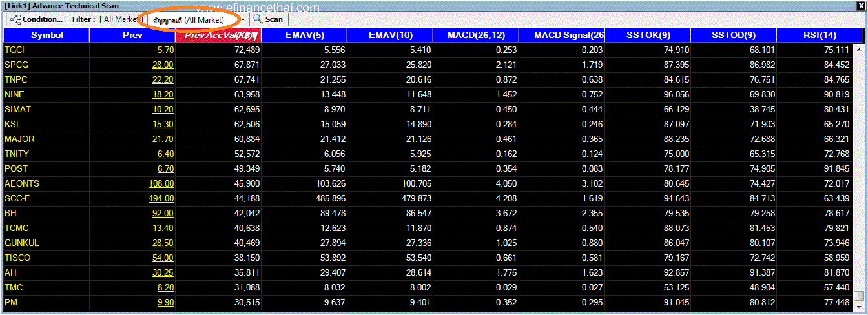Open TNPC previous price 22.20 link
868x315 pixels.
(163, 79)
